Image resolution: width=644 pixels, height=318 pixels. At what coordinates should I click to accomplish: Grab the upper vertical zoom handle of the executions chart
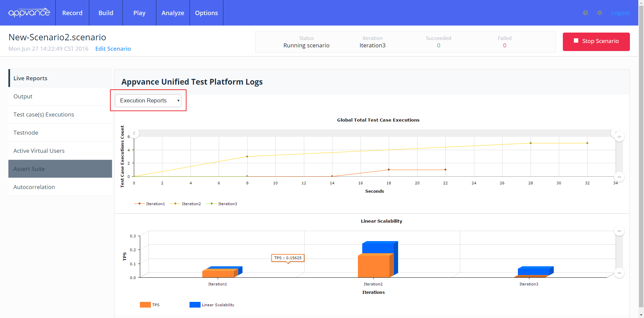pyautogui.click(x=619, y=137)
